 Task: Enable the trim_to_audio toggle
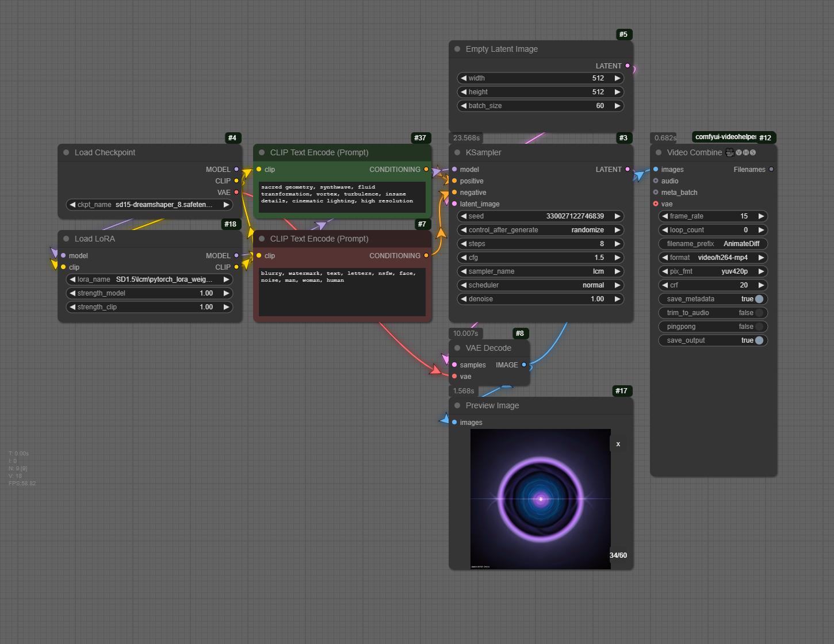[759, 313]
